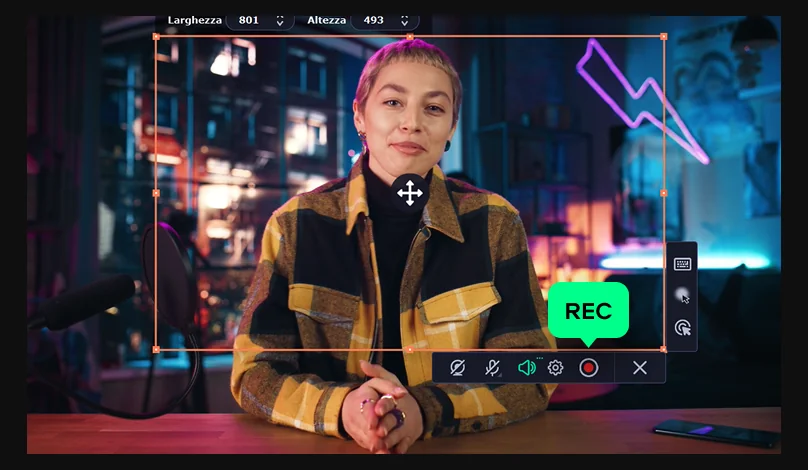The height and width of the screenshot is (470, 808).
Task: Click the top-left corner resize handle
Action: click(x=156, y=37)
